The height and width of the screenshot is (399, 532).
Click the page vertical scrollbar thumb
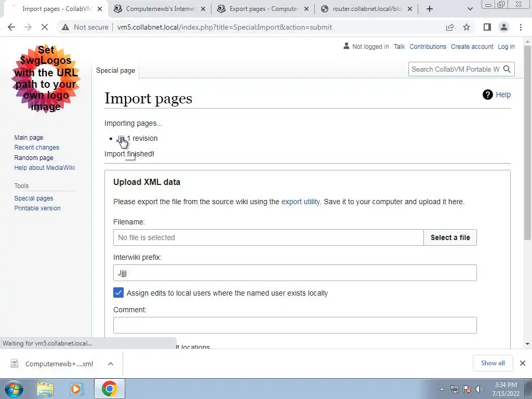[527, 142]
